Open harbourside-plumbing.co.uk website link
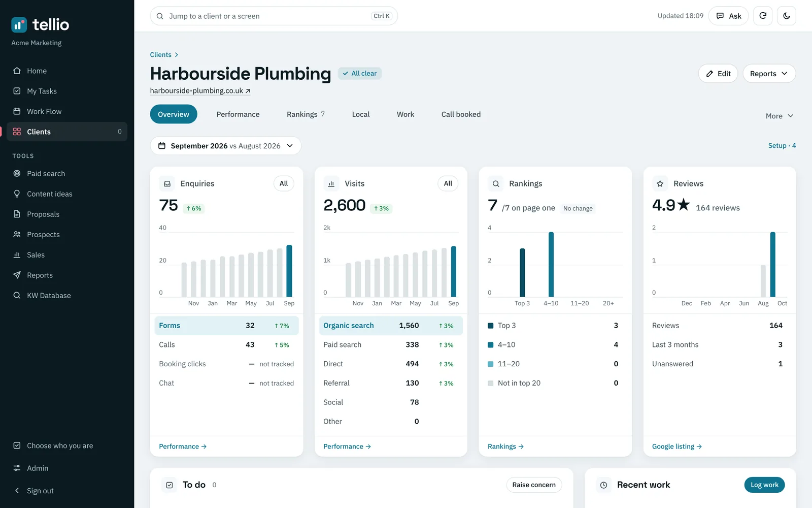812x508 pixels. (200, 91)
